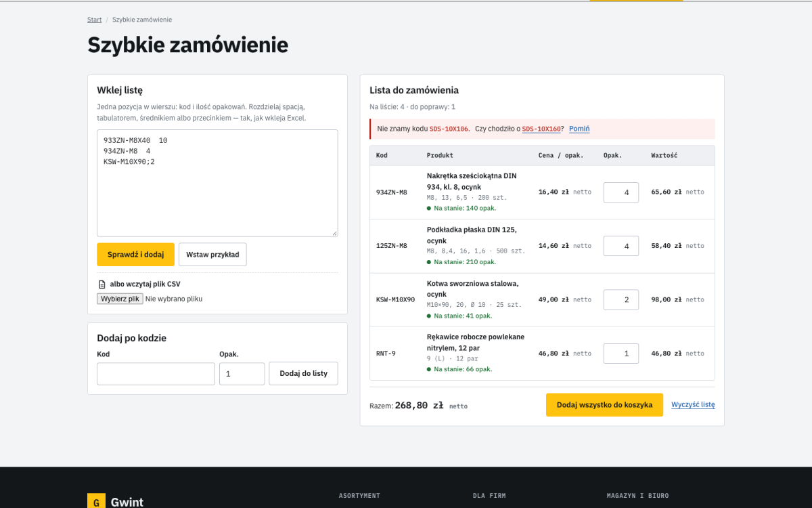Click stock status Na stanie: 41 opak.
This screenshot has width=812, height=508.
click(x=459, y=316)
